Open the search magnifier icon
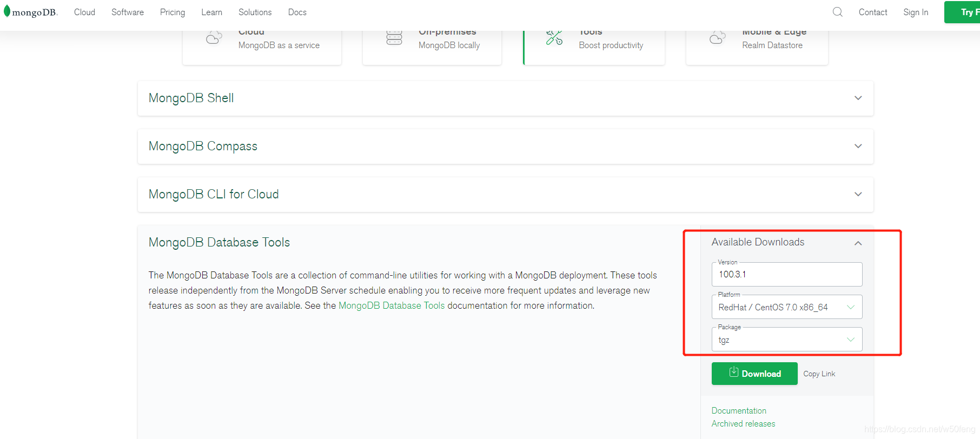Viewport: 980px width, 439px height. (x=837, y=12)
